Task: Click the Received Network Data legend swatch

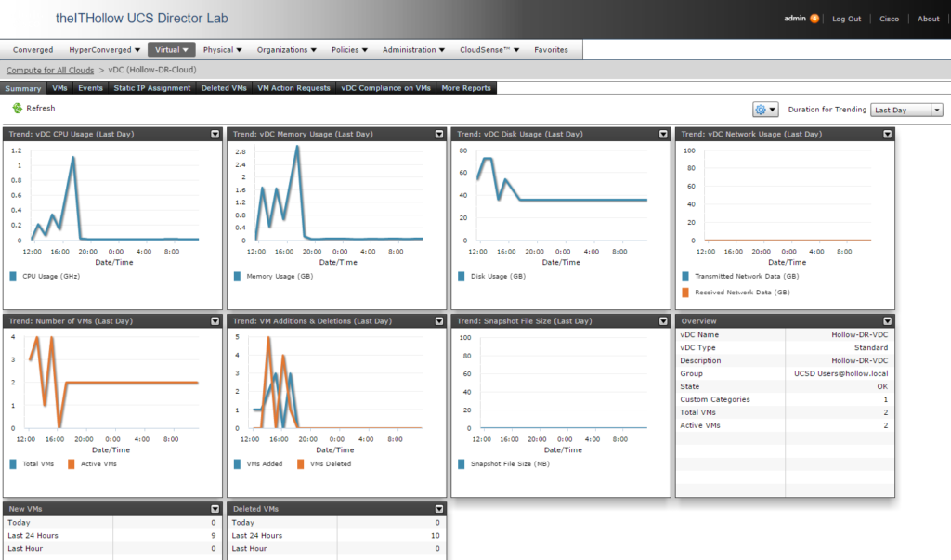Action: click(685, 293)
